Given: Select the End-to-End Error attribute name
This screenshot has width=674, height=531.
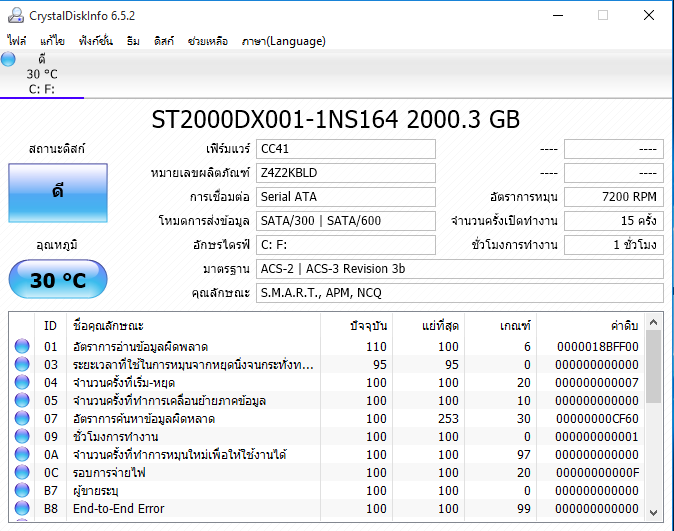Looking at the screenshot, I should (x=119, y=509).
